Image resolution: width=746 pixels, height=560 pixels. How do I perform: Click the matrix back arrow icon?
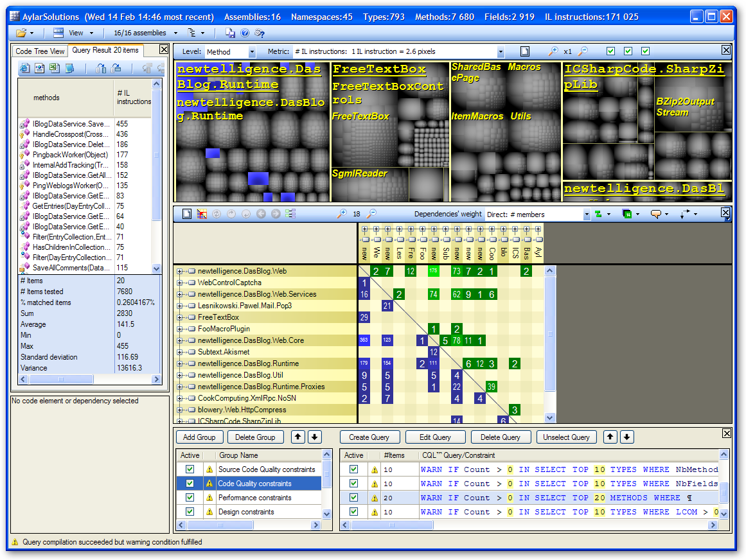click(261, 214)
